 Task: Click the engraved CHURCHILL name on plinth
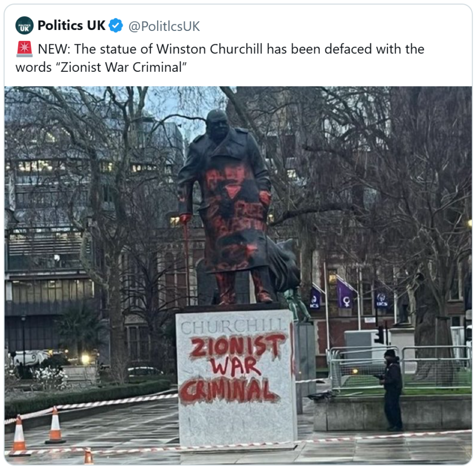(232, 327)
